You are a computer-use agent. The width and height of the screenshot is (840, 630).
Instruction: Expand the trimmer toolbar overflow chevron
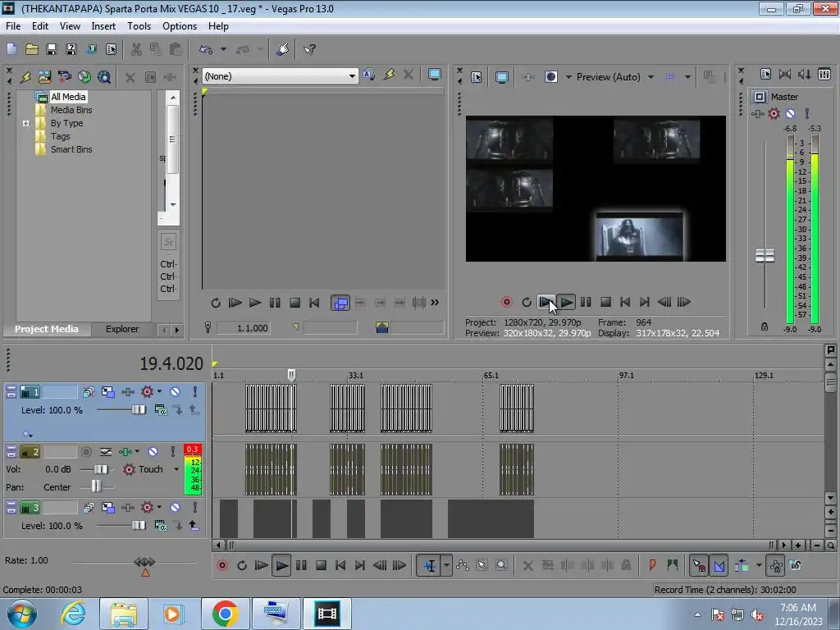coord(435,303)
